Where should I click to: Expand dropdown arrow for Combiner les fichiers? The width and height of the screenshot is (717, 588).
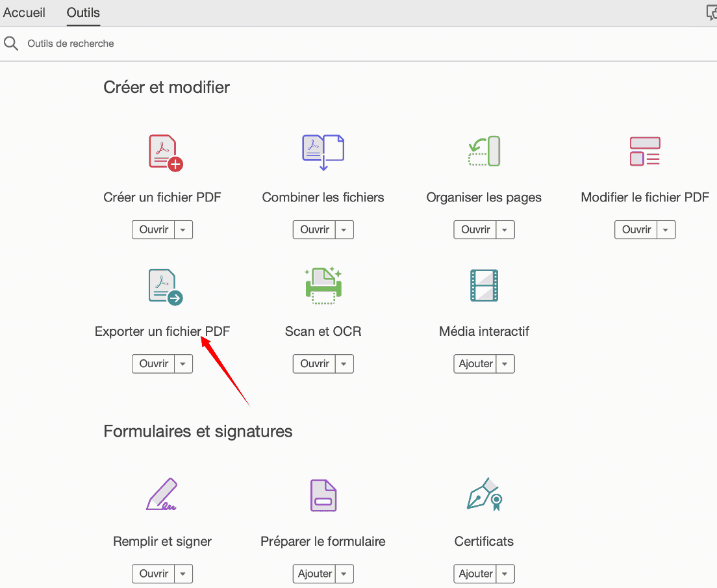click(344, 230)
